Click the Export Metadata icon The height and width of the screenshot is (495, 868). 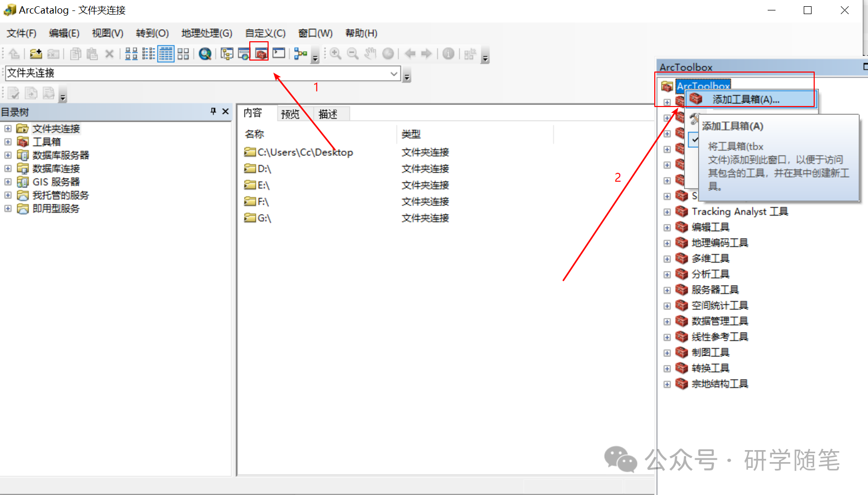(x=31, y=93)
